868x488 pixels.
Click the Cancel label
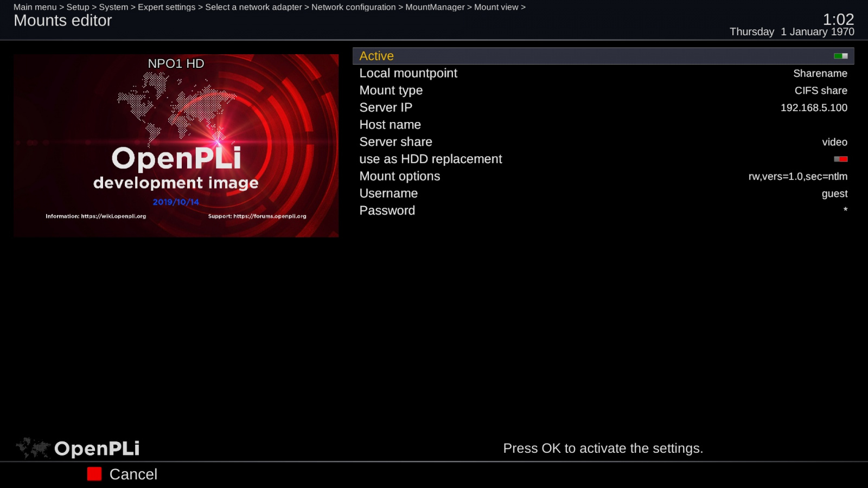coord(133,474)
